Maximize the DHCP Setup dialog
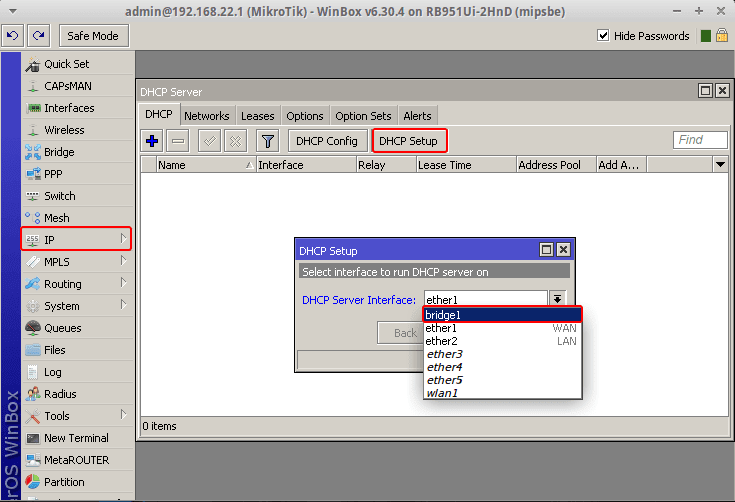This screenshot has width=735, height=502. [x=547, y=250]
